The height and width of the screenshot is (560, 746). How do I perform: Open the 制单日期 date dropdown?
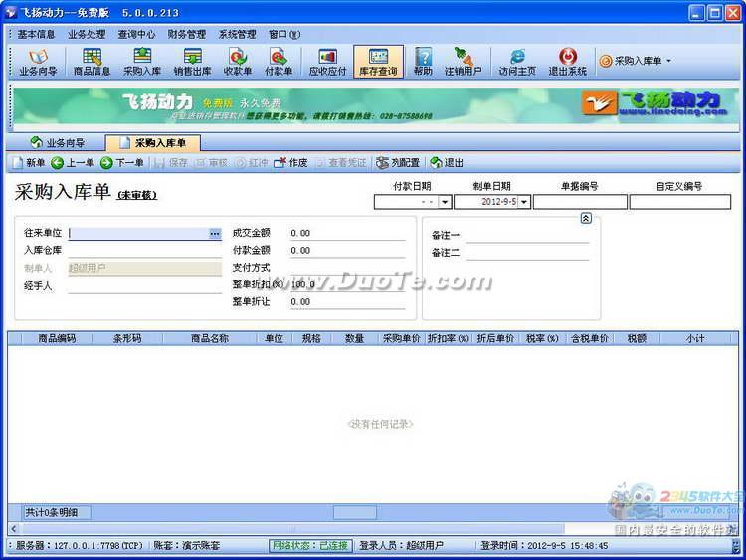[x=524, y=202]
